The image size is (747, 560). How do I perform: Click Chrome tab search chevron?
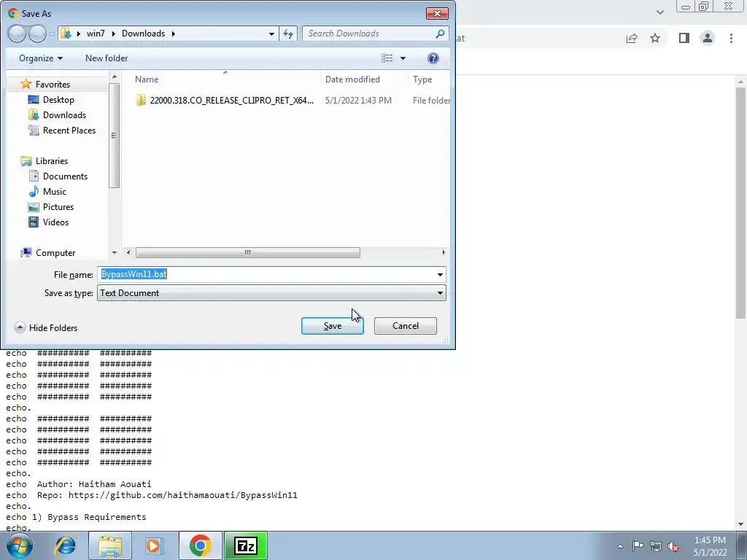(659, 12)
